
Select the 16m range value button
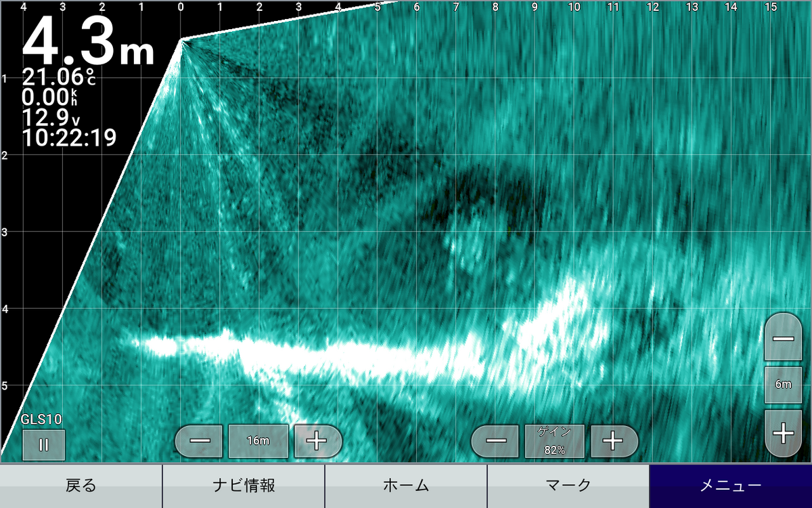(x=258, y=441)
